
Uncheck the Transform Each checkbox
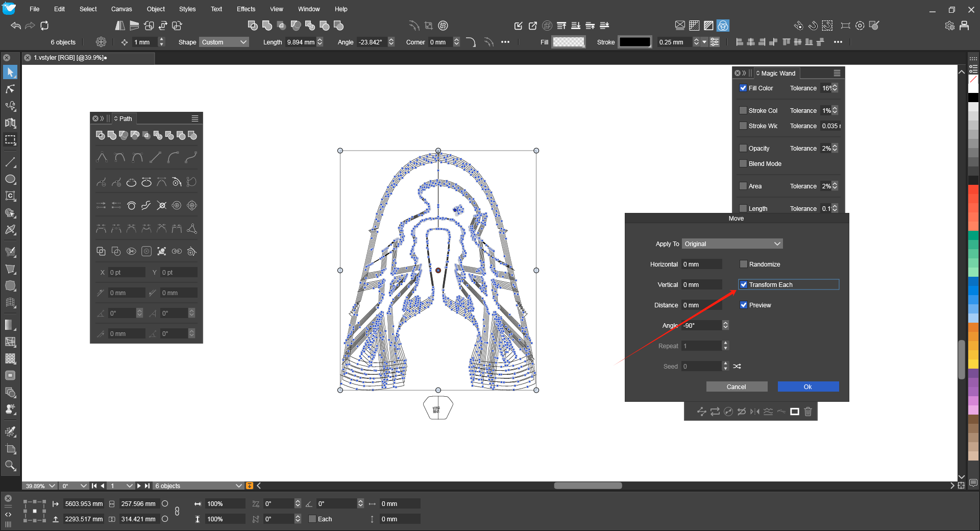[744, 284]
